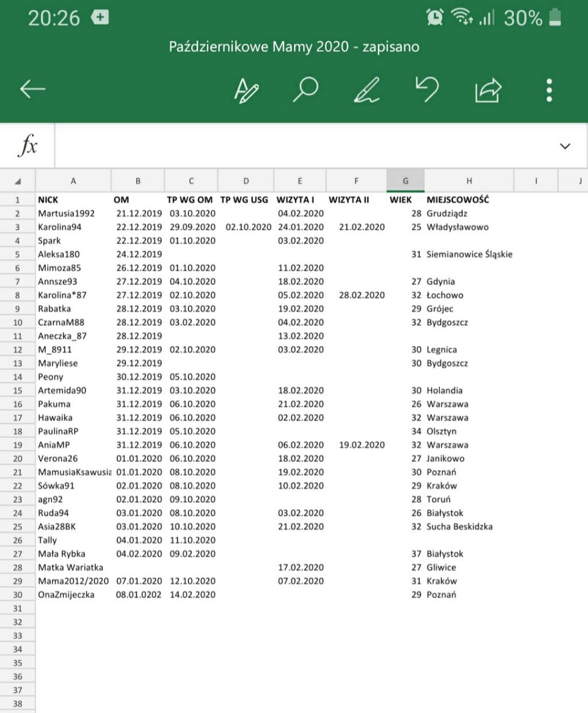Tap the back arrow icon
Screen dimensions: 588x713
(x=33, y=89)
